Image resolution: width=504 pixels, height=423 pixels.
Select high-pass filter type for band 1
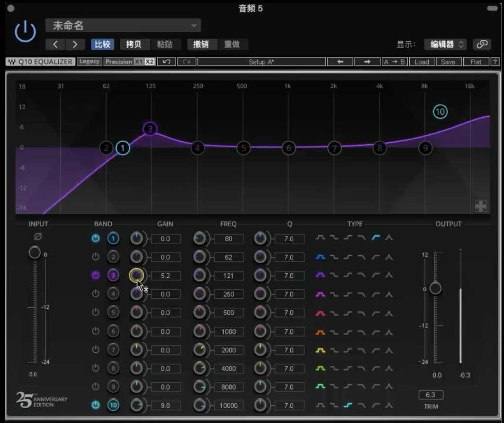pos(376,237)
